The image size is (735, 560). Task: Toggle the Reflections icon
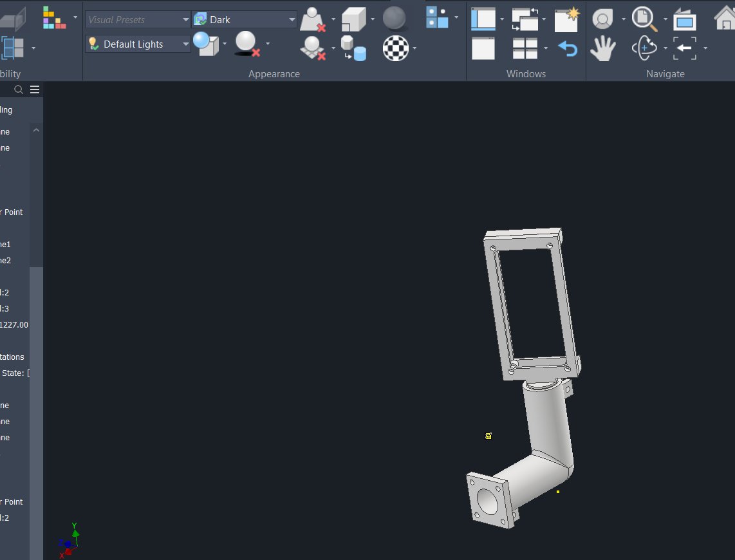312,48
